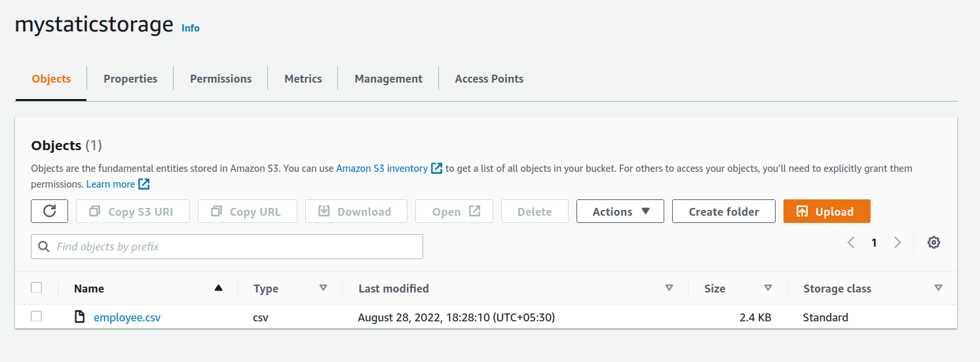The width and height of the screenshot is (980, 362).
Task: Check the employee.csv row checkbox
Action: click(37, 317)
